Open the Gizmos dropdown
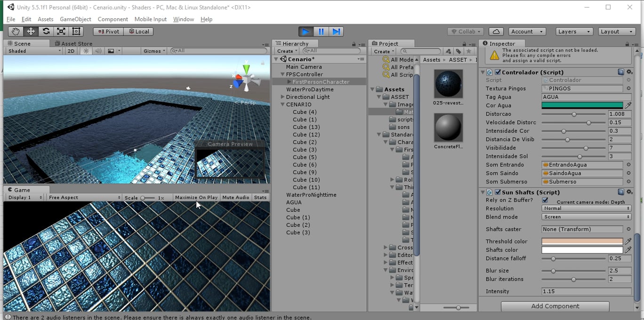Screen dimensions: 644x320 click(154, 51)
